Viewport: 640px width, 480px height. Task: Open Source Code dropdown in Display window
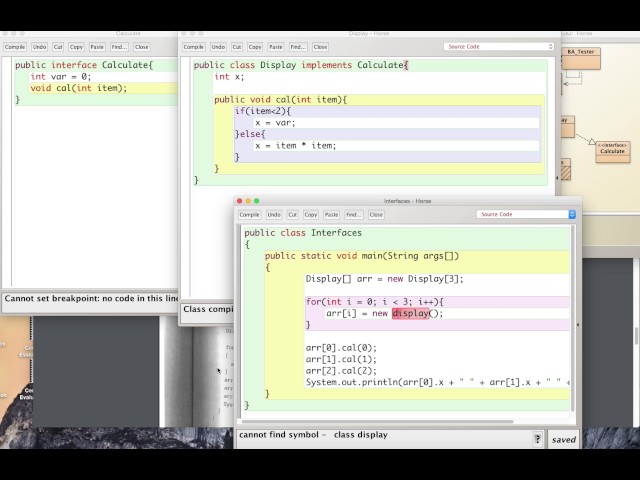point(499,47)
